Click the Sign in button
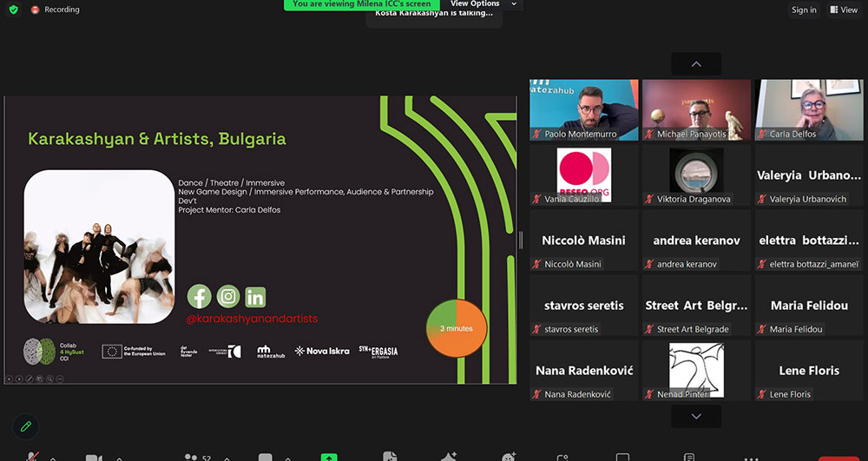The width and height of the screenshot is (868, 461). coord(804,10)
